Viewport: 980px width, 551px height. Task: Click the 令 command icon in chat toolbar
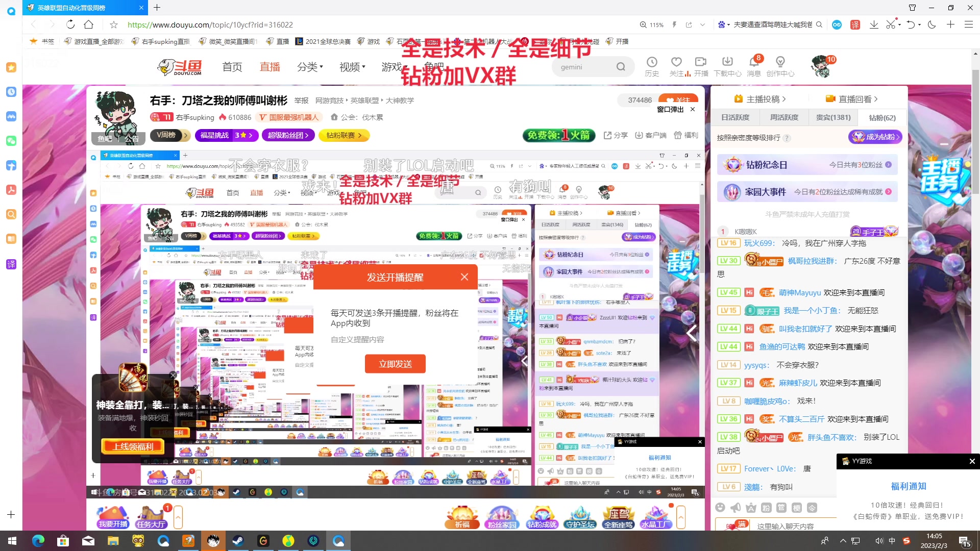coord(812,507)
